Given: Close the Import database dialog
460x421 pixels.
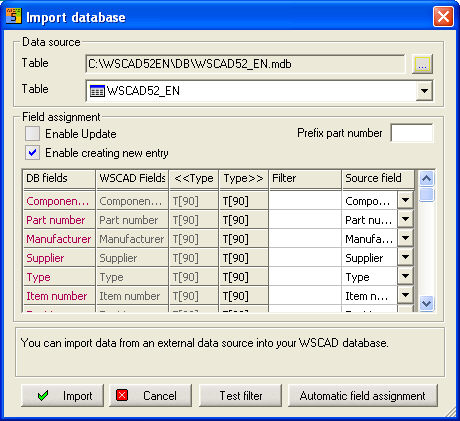Looking at the screenshot, I should click(x=443, y=16).
